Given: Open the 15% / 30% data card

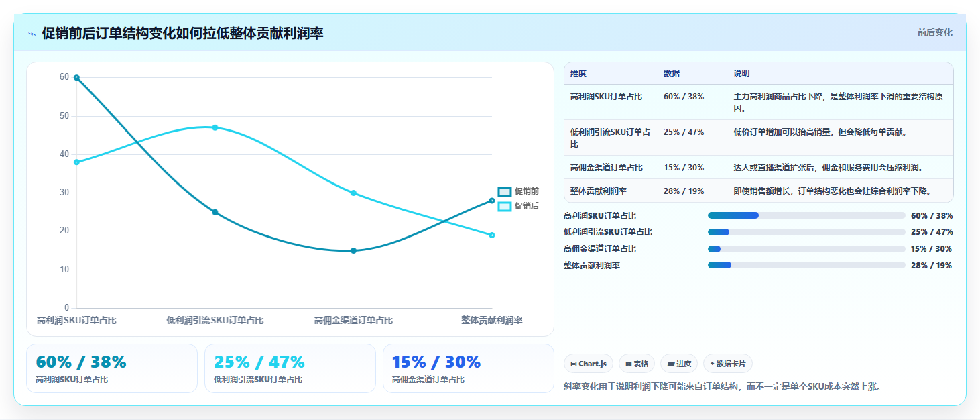Looking at the screenshot, I should tap(469, 368).
